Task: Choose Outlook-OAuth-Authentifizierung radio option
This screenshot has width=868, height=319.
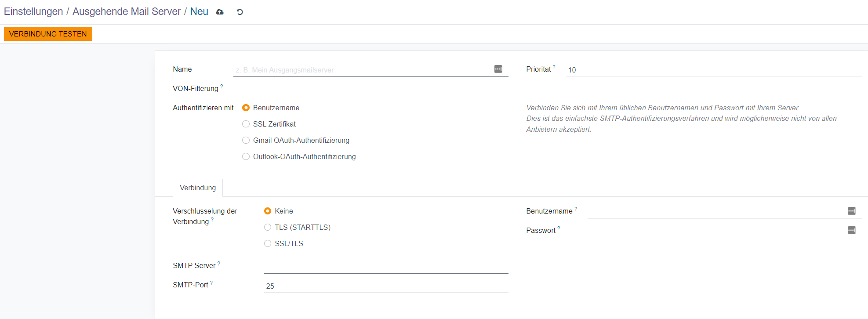Action: click(246, 156)
